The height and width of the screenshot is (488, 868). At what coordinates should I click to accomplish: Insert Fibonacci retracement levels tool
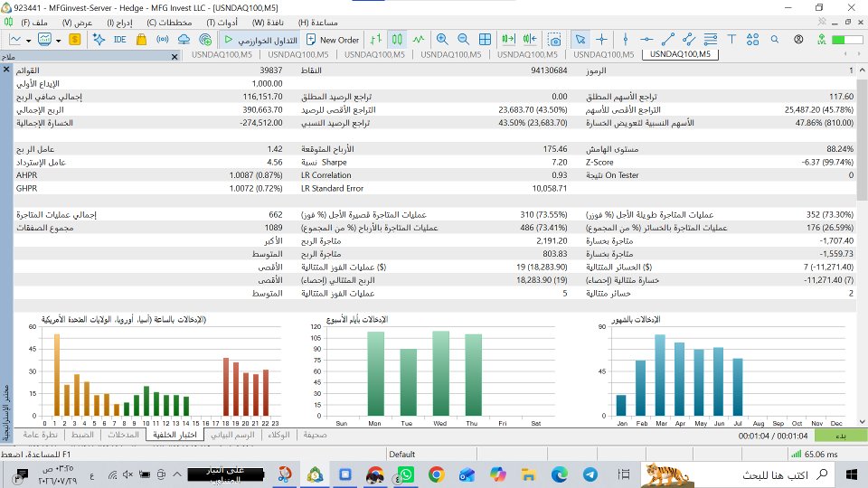click(711, 39)
